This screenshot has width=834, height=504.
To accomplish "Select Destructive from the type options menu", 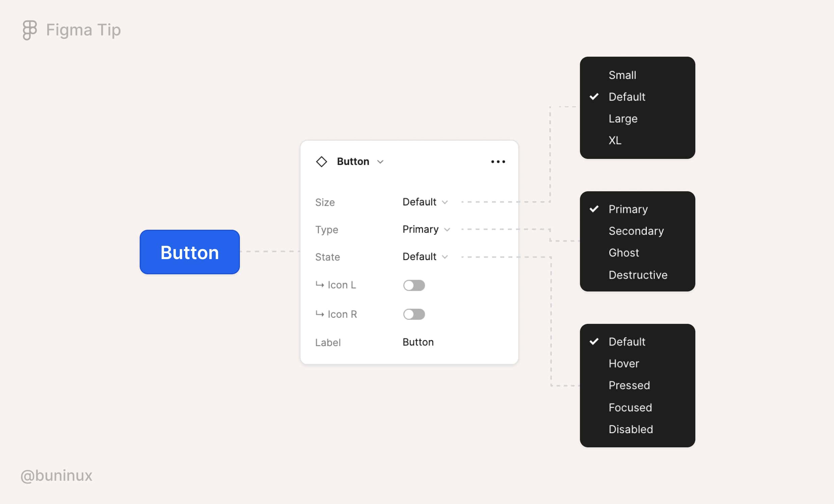I will coord(637,275).
